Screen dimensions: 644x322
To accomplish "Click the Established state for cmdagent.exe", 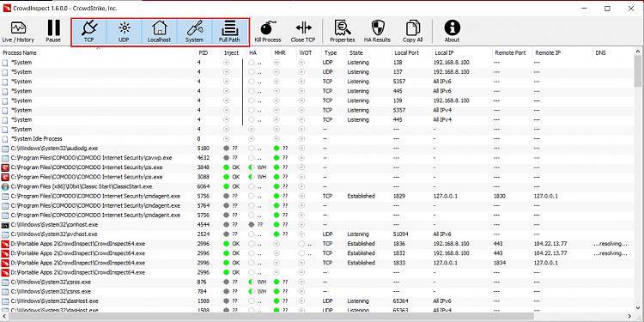I will (361, 196).
